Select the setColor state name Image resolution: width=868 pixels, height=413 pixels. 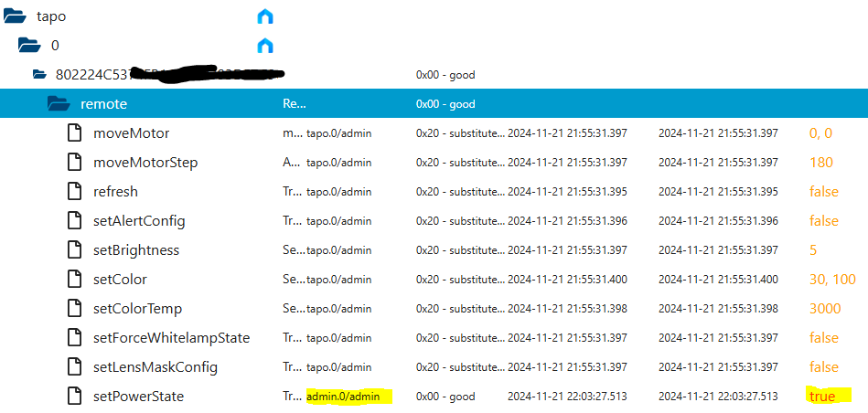point(120,280)
